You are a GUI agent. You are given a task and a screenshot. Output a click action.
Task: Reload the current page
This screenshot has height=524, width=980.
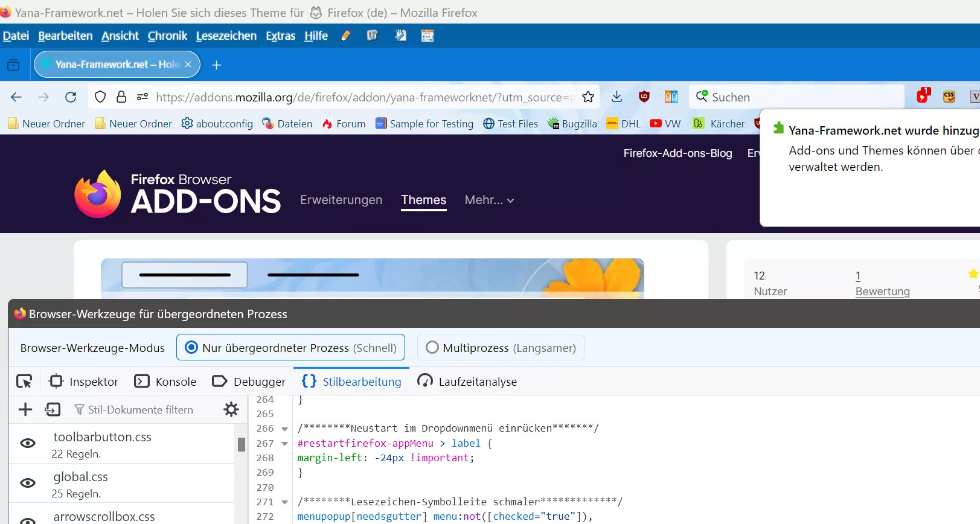[x=71, y=97]
